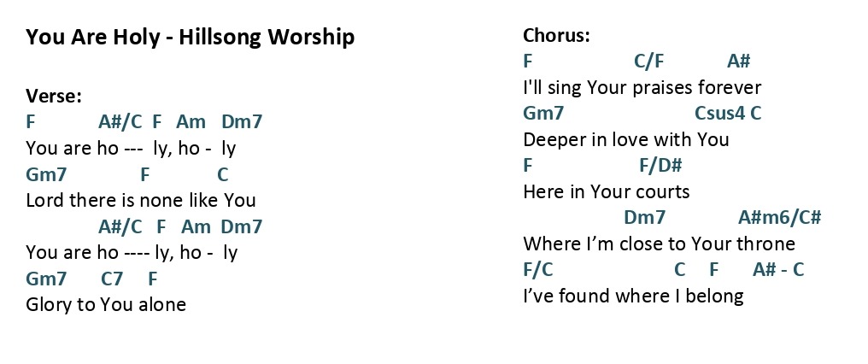Screen dimensions: 868x364
Task: Click the C/F chord above 'praises'
Action: tap(648, 62)
